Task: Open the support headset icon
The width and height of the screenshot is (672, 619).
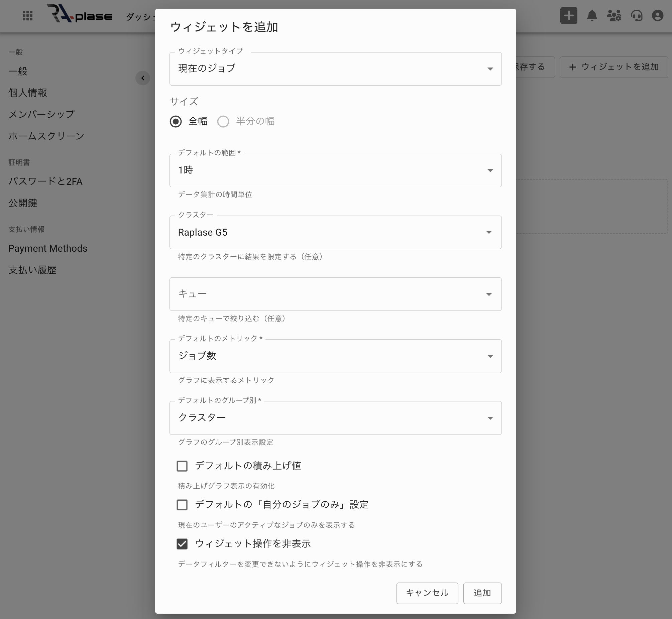Action: coord(638,15)
